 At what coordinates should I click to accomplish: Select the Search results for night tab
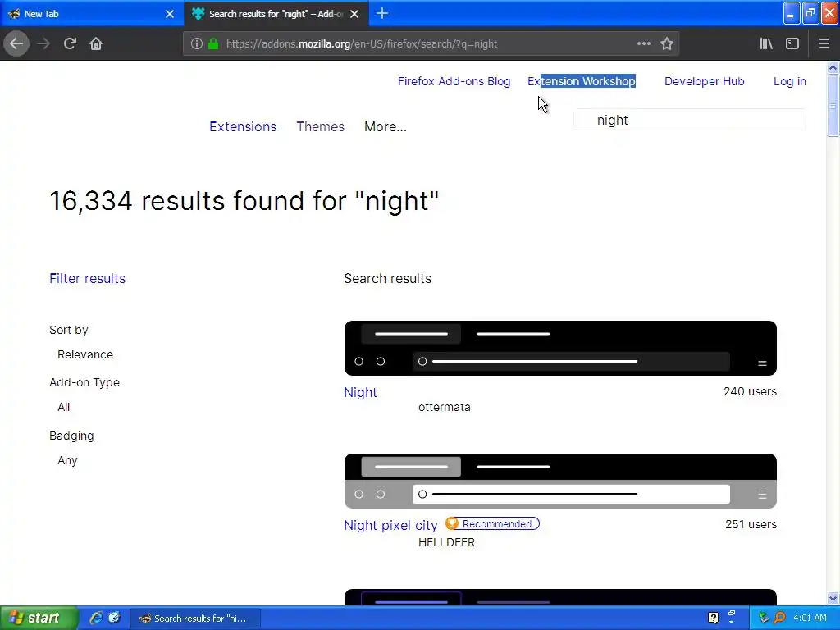click(x=276, y=14)
